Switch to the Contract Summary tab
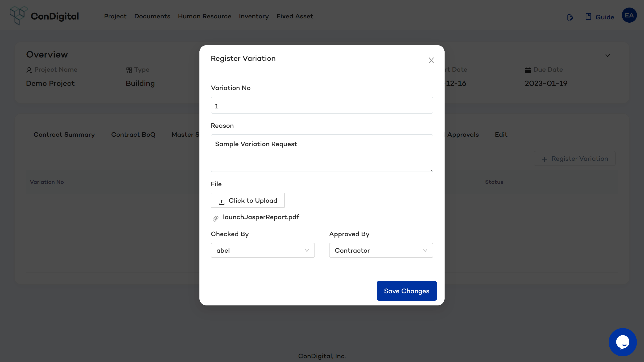This screenshot has width=644, height=362. pyautogui.click(x=64, y=135)
